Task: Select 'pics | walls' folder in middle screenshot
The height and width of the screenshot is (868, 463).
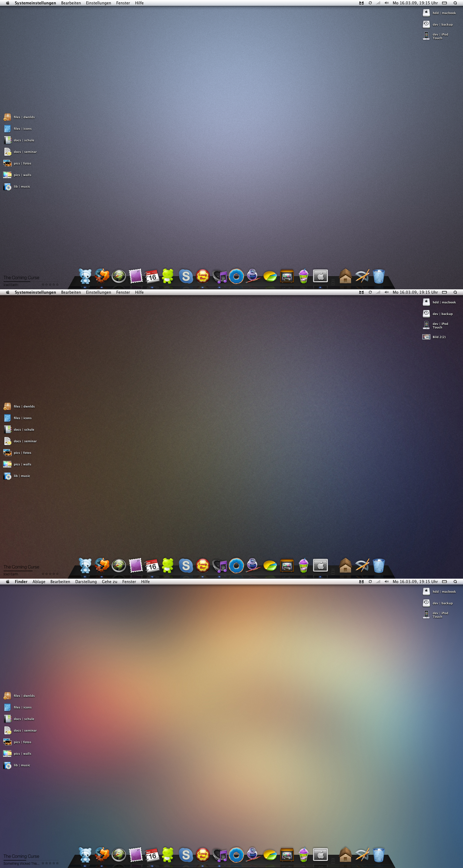Action: coord(17,464)
